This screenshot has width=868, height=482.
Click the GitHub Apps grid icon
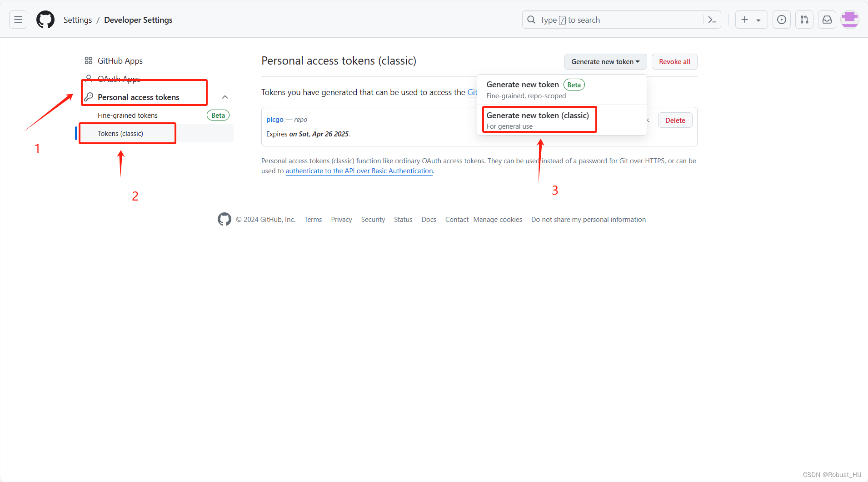point(89,60)
